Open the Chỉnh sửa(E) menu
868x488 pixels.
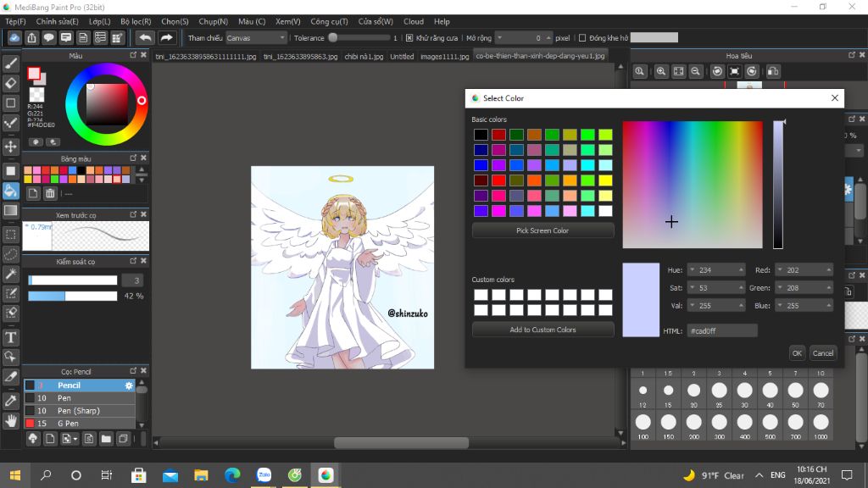(57, 21)
